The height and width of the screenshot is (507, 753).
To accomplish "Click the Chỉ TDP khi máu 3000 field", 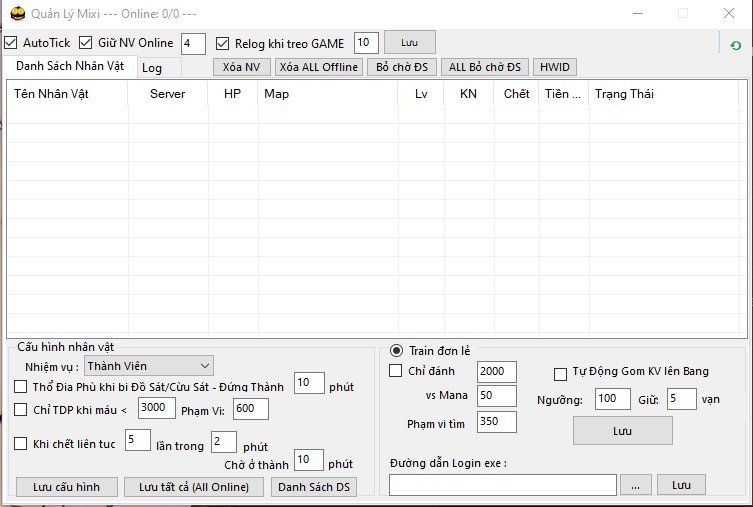I will coord(157,408).
